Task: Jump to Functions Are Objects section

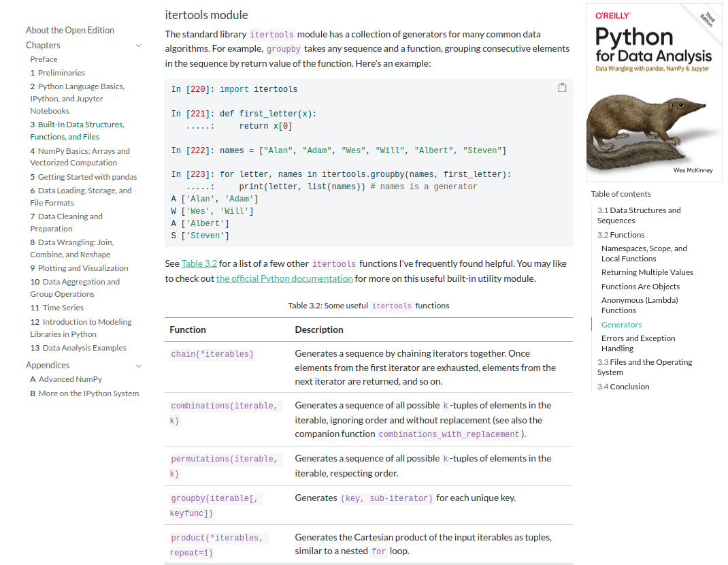Action: click(640, 286)
